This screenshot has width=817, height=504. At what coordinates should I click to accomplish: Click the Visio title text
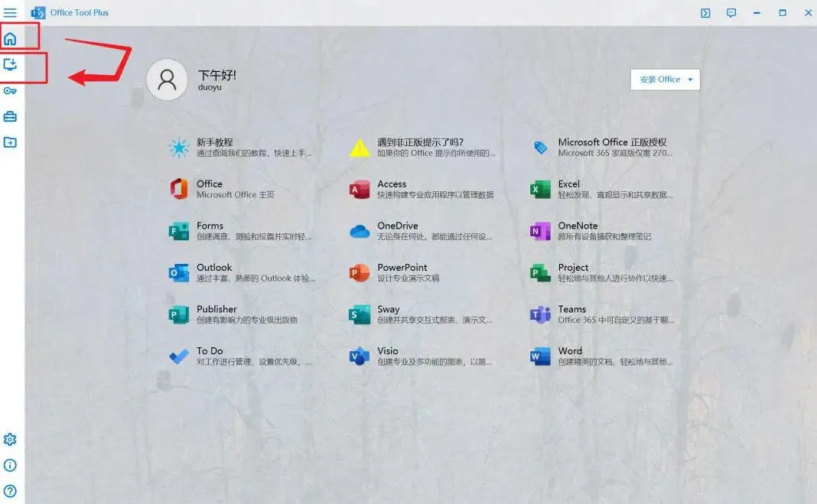click(x=388, y=351)
